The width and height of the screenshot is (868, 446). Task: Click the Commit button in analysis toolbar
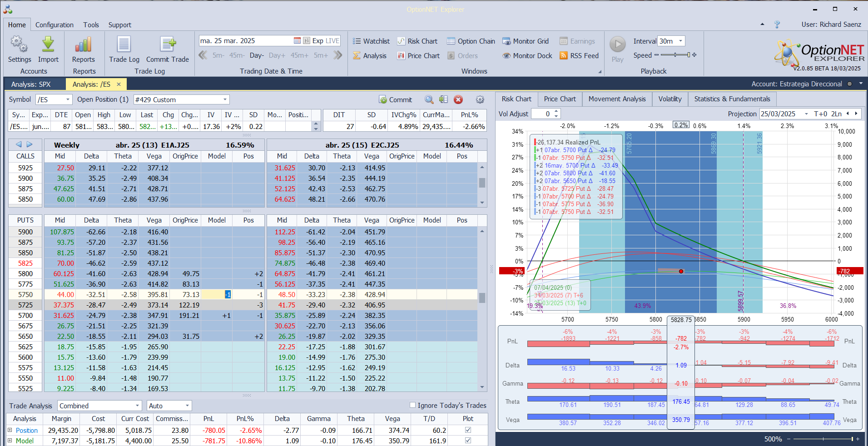(396, 100)
